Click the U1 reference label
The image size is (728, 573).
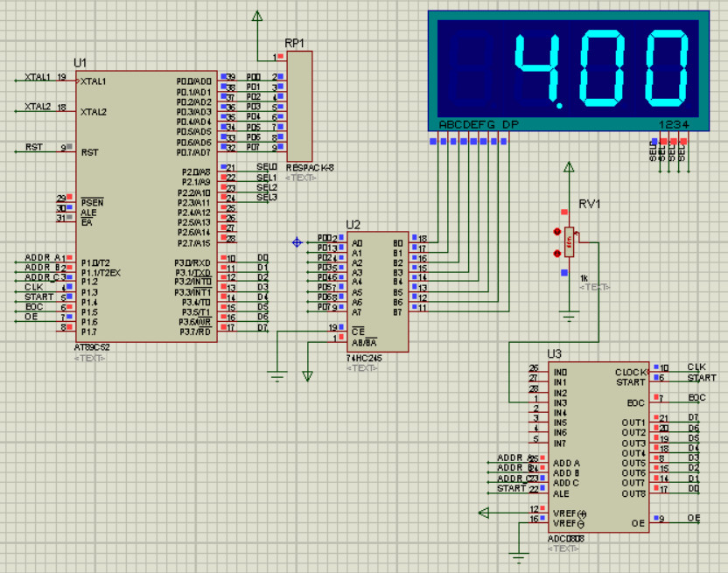coord(80,63)
